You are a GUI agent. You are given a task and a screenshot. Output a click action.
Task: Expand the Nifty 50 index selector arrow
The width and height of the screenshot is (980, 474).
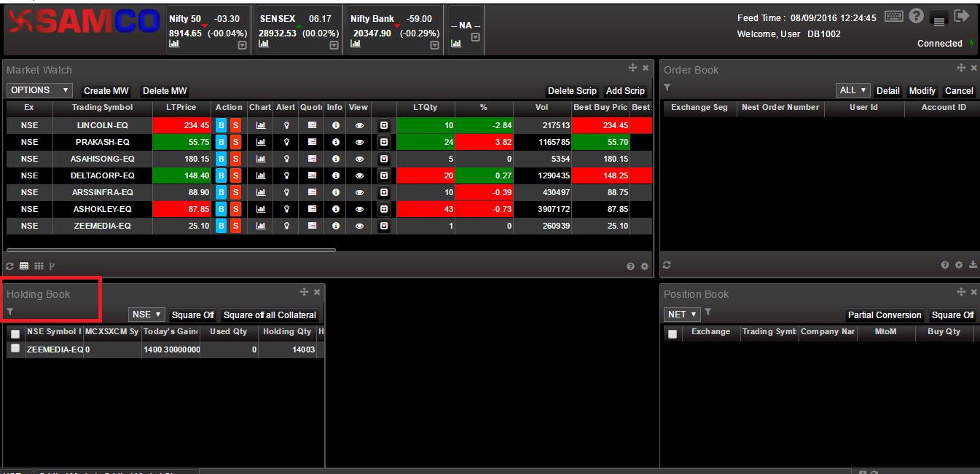pos(243,45)
